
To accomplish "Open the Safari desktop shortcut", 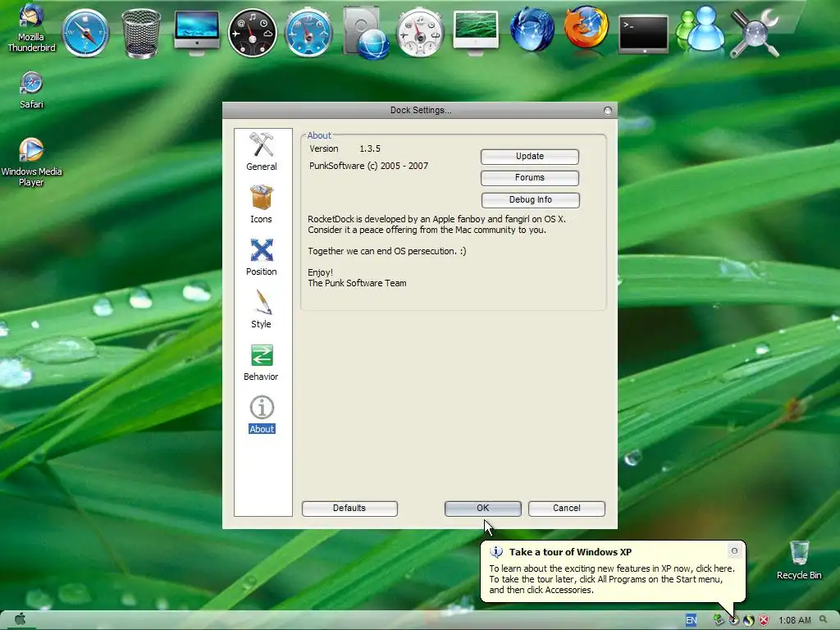I will [31, 90].
